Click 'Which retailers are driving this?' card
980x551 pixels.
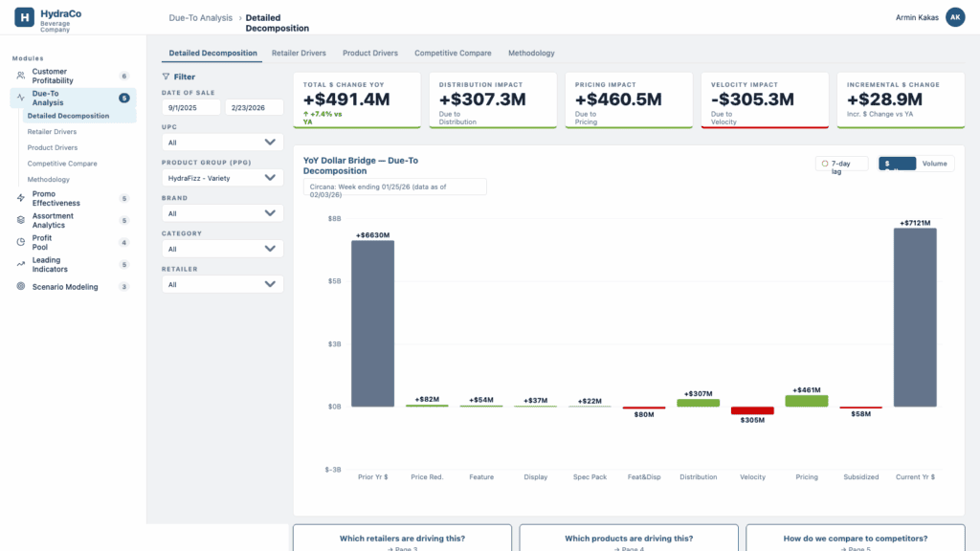(x=402, y=538)
